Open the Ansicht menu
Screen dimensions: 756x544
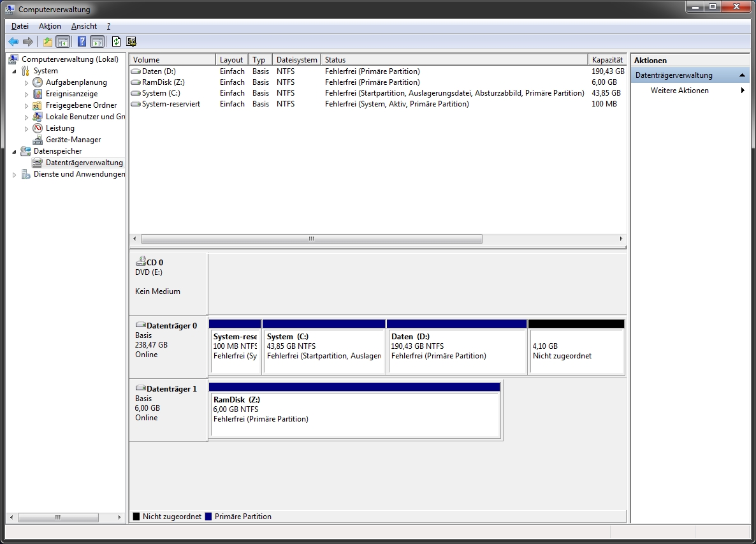point(84,26)
